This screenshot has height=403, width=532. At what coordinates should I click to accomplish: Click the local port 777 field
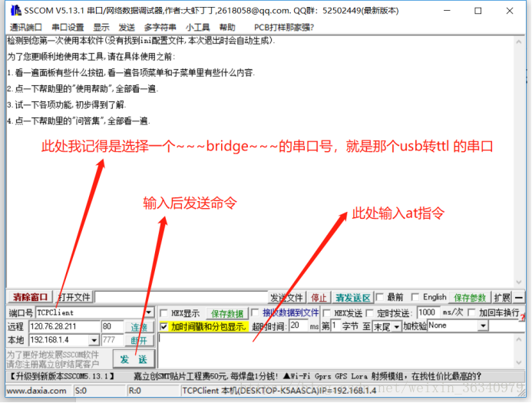click(x=112, y=340)
